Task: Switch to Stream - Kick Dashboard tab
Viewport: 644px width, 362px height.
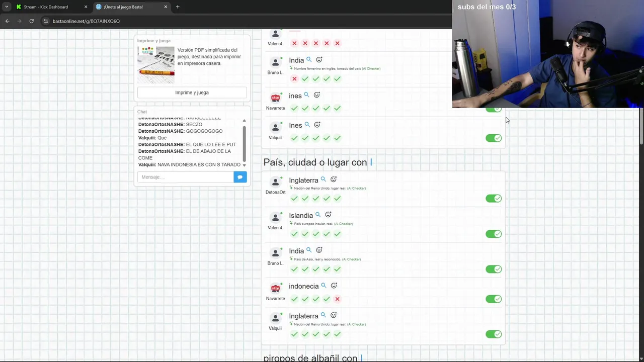Action: click(46, 7)
